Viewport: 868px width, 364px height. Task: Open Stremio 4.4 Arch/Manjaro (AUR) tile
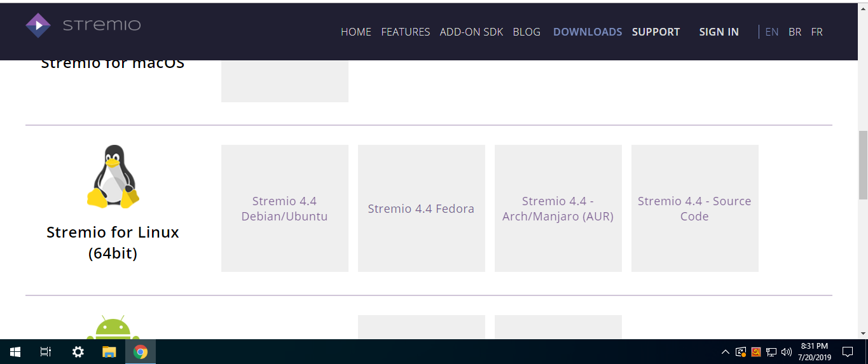558,208
